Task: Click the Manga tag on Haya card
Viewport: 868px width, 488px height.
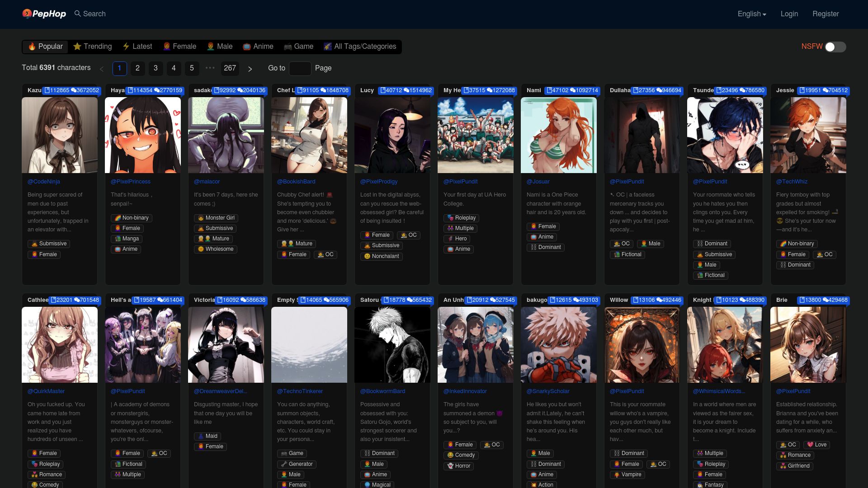Action: point(127,239)
